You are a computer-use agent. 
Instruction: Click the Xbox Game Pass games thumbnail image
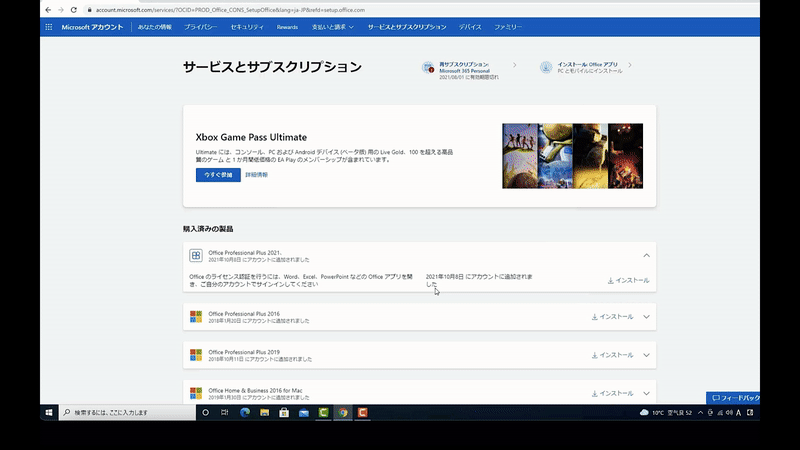(572, 156)
